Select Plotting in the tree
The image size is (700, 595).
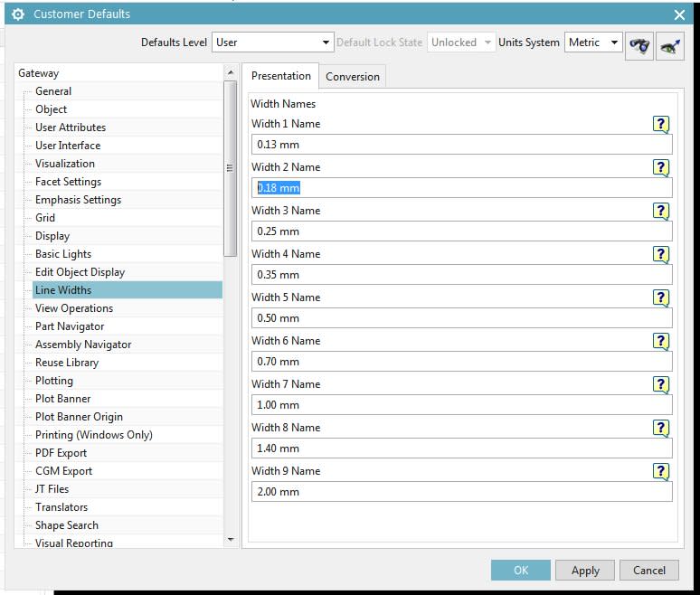click(54, 381)
